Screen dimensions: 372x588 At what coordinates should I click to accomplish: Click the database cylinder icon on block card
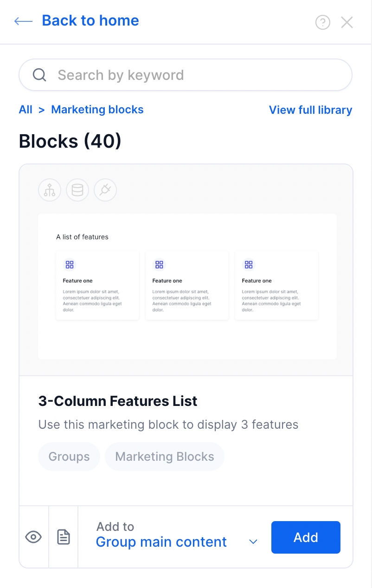[77, 190]
